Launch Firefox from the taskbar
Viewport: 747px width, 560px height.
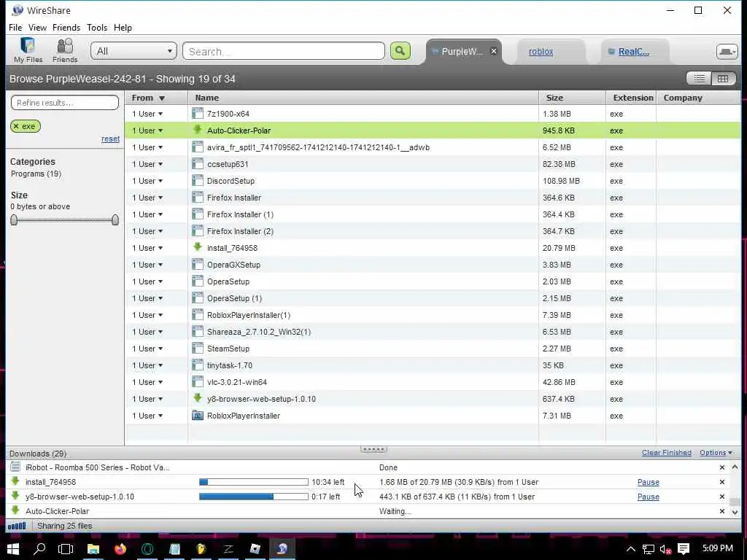pos(120,549)
